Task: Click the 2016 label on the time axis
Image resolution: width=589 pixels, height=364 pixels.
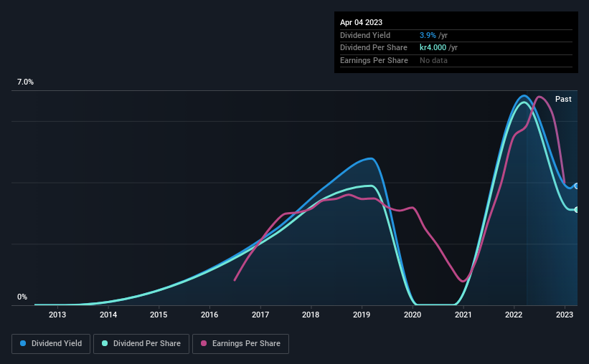Action: [209, 315]
